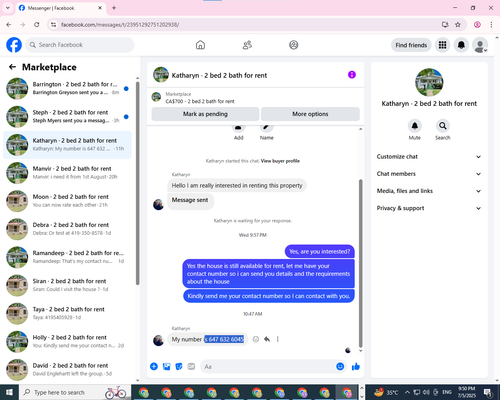Open Holly 2 bed 2 bath conversation

(x=68, y=341)
